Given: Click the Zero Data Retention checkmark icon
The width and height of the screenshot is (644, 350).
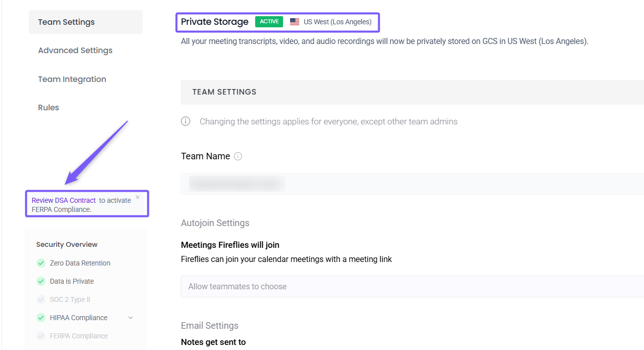Looking at the screenshot, I should [x=41, y=263].
